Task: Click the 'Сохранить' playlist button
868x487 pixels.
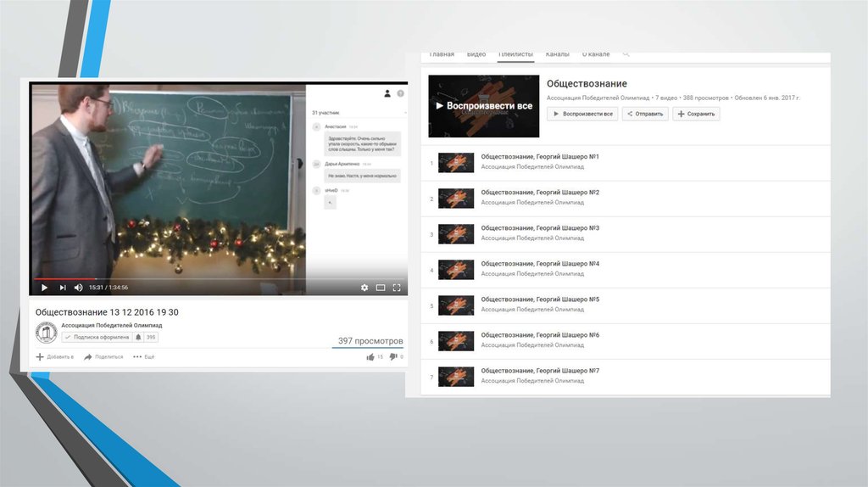Action: [x=696, y=114]
